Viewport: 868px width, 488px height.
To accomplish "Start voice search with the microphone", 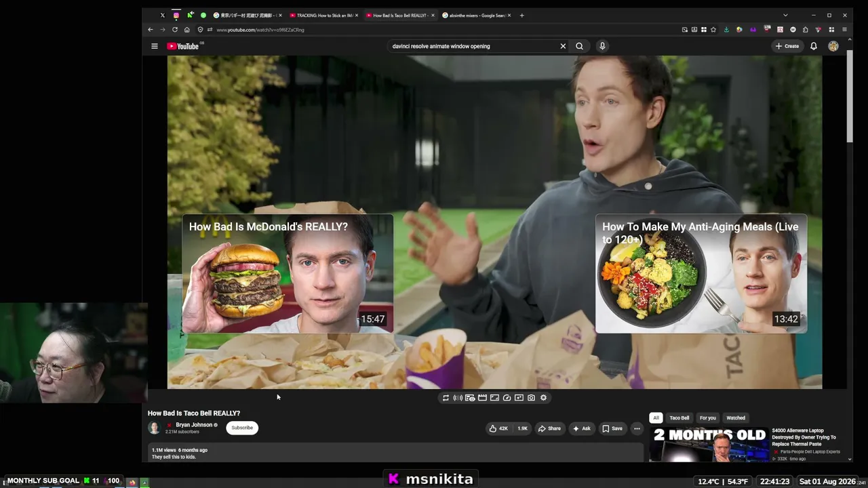I will click(602, 46).
